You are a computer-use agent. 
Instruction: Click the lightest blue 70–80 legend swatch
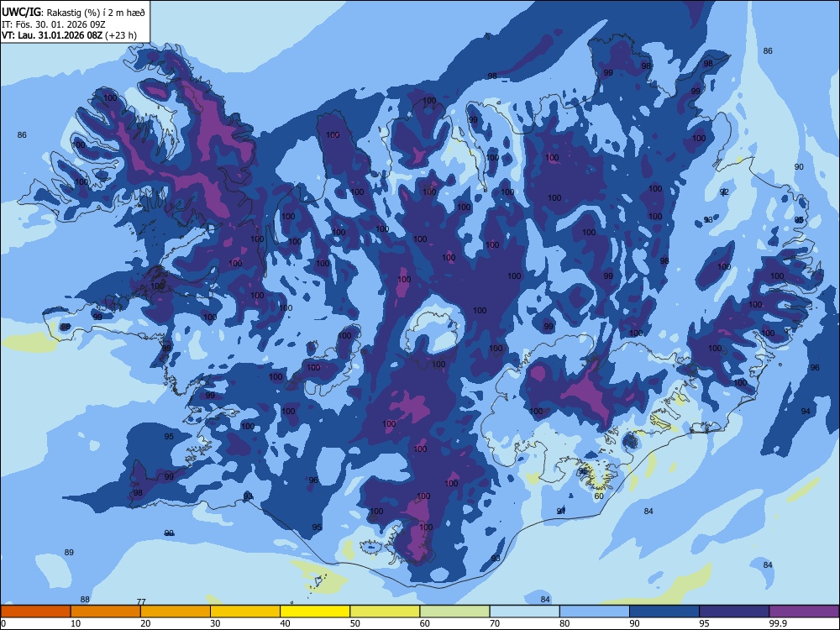click(x=525, y=612)
